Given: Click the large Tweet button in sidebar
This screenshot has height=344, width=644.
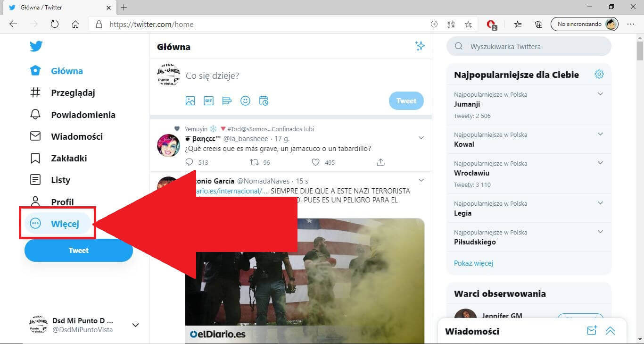Looking at the screenshot, I should click(x=79, y=251).
